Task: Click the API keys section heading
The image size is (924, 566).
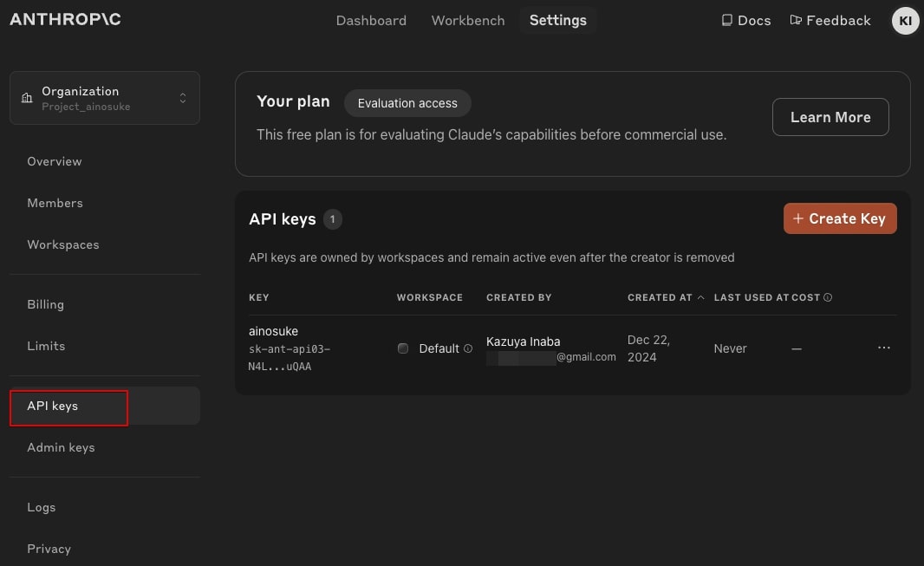Action: pyautogui.click(x=283, y=219)
